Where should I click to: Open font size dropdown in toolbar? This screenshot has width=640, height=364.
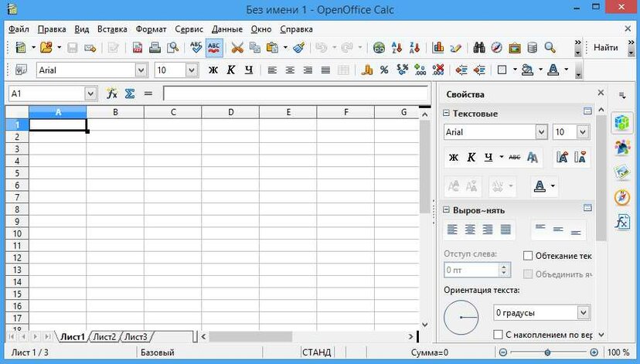(192, 70)
